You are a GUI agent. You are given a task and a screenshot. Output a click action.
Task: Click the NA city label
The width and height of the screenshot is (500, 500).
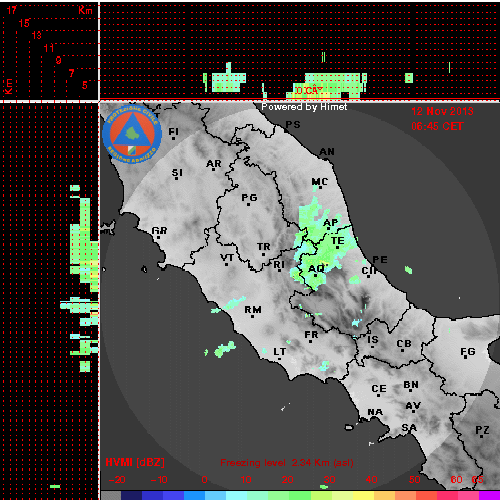coord(375,412)
